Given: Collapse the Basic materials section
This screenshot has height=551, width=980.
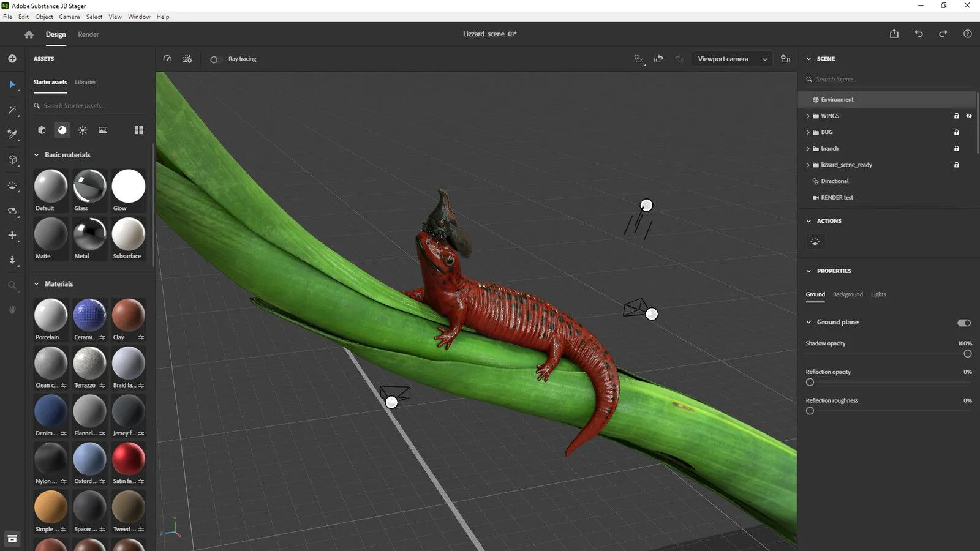Looking at the screenshot, I should pyautogui.click(x=36, y=155).
